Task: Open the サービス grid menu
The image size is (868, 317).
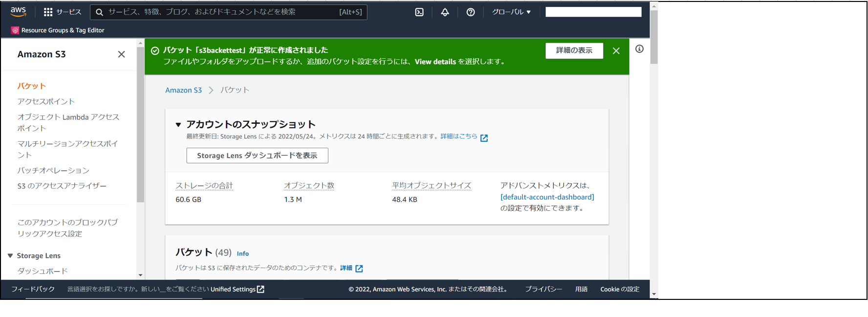Action: click(63, 12)
